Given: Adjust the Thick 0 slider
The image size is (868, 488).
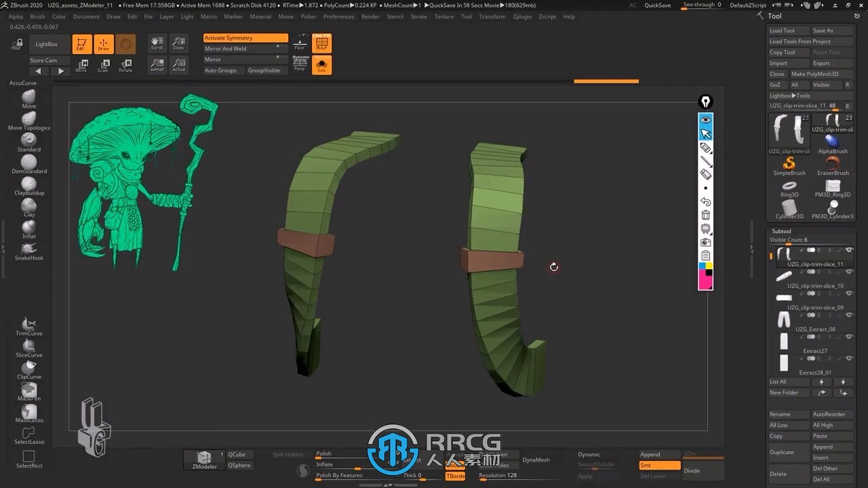Looking at the screenshot, I should click(424, 476).
